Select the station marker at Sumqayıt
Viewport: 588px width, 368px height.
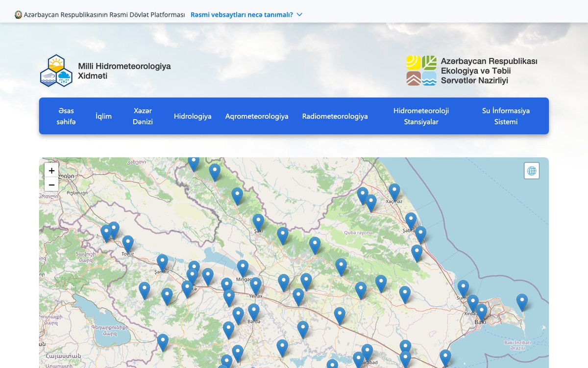[x=463, y=289]
